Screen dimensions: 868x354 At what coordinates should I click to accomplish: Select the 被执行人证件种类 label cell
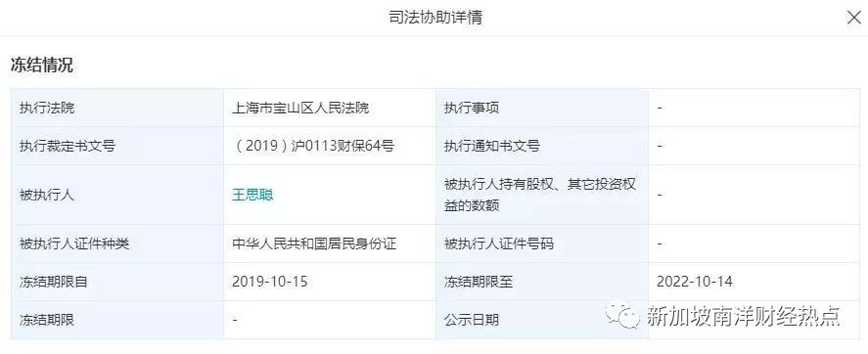point(117,243)
